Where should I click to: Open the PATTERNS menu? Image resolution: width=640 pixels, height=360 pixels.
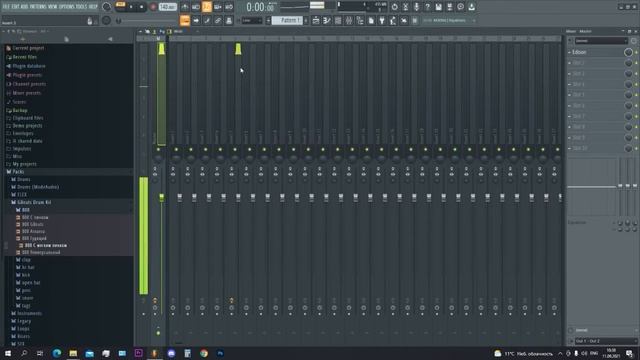[x=38, y=7]
